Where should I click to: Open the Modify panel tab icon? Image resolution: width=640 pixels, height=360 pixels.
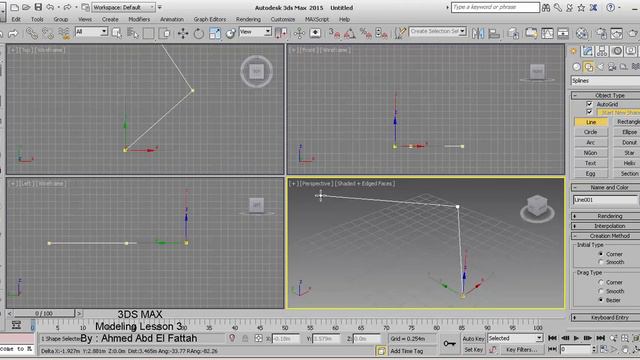(587, 51)
